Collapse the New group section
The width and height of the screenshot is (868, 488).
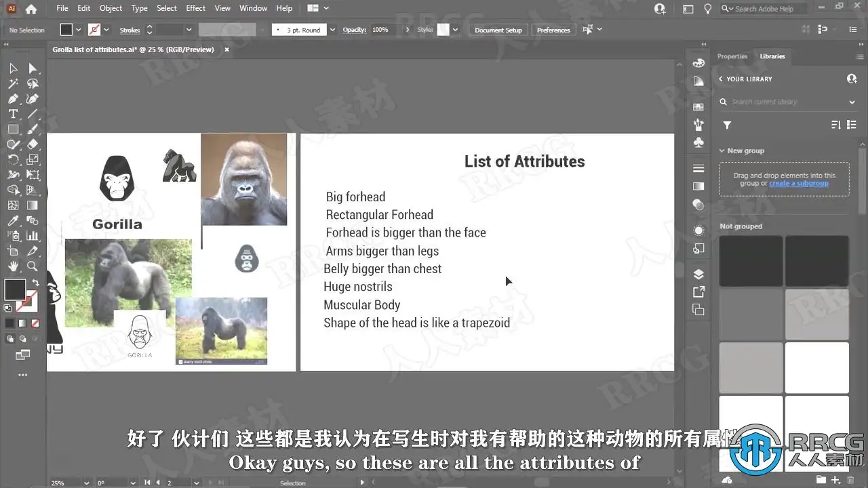[x=722, y=151]
